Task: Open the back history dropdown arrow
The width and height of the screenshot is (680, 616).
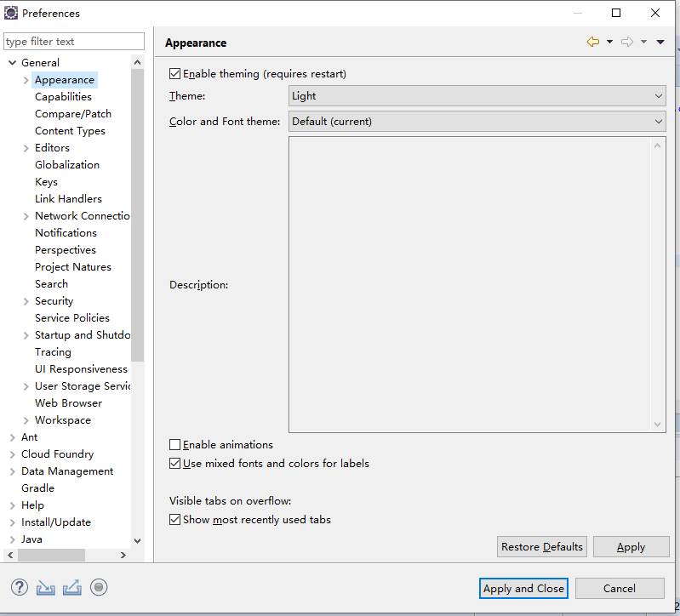Action: (x=609, y=42)
